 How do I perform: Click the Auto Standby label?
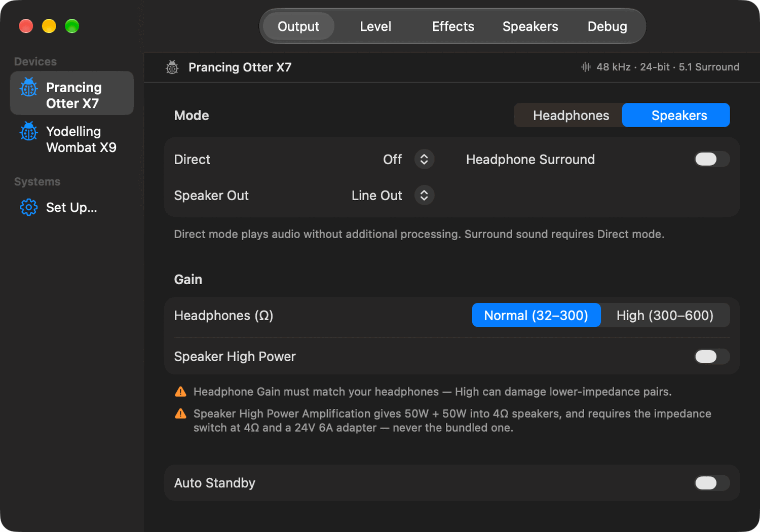[214, 483]
